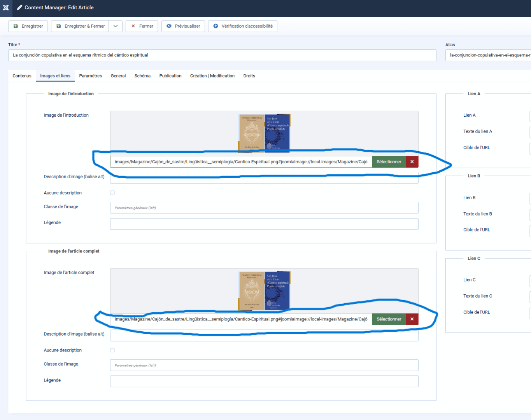Run Vérification d'accessibilité check
The width and height of the screenshot is (531, 420).
tap(243, 26)
